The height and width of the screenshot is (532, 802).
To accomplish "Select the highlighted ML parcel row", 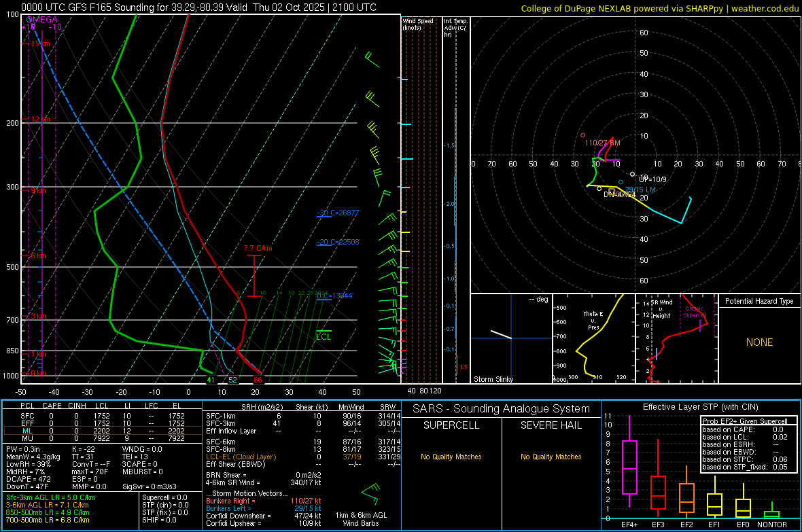I will (x=103, y=431).
